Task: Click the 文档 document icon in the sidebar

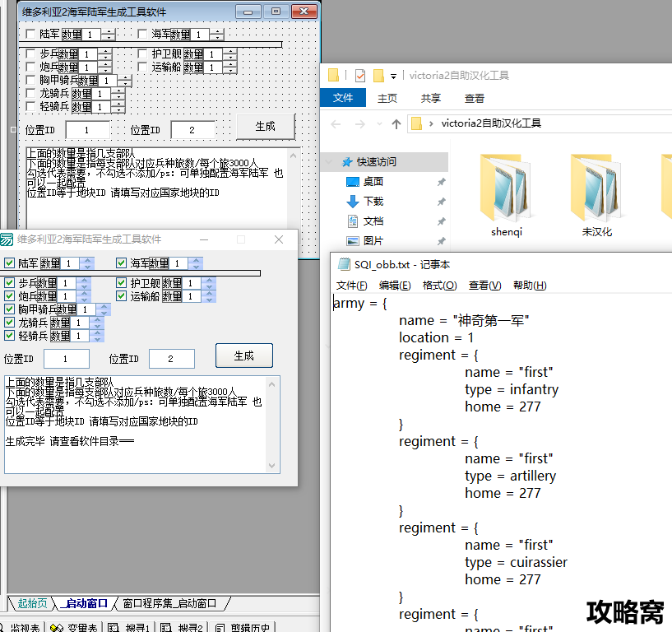Action: [353, 221]
